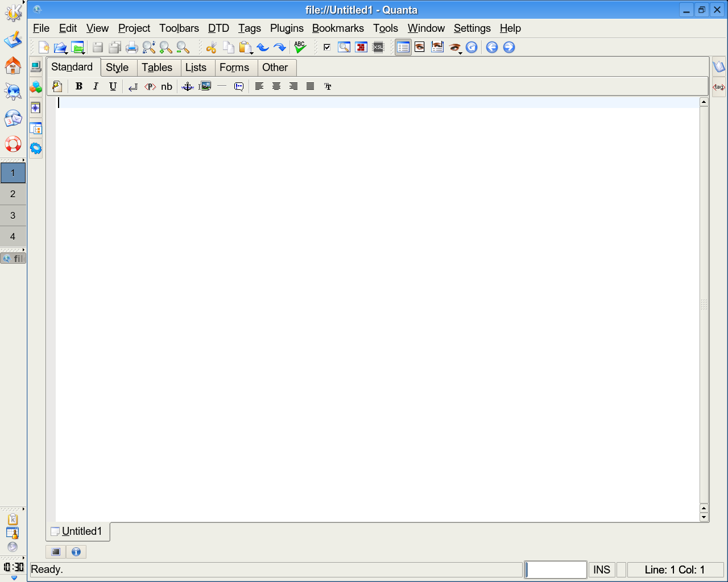
Task: Open the View menu
Action: pyautogui.click(x=97, y=28)
